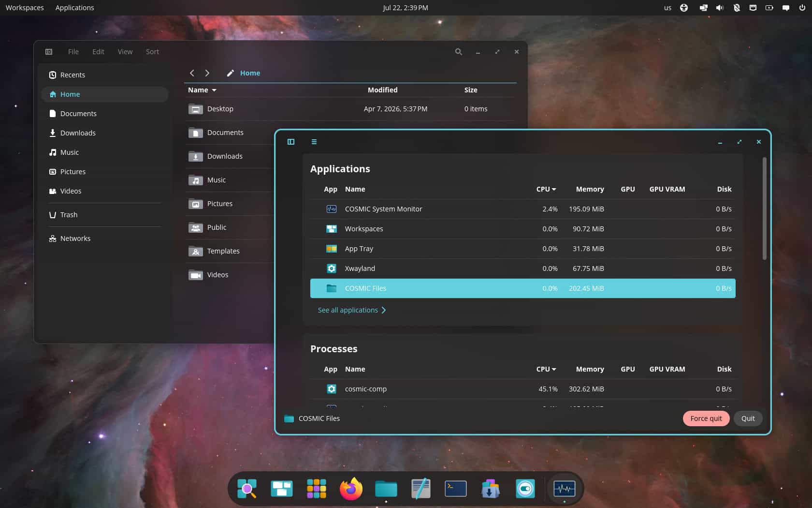This screenshot has height=508, width=812.
Task: Click Workspaces in top panel
Action: point(25,8)
